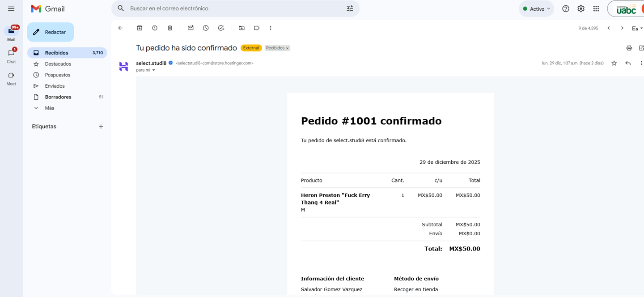Click the '9 de 4,895' counter

(x=588, y=28)
